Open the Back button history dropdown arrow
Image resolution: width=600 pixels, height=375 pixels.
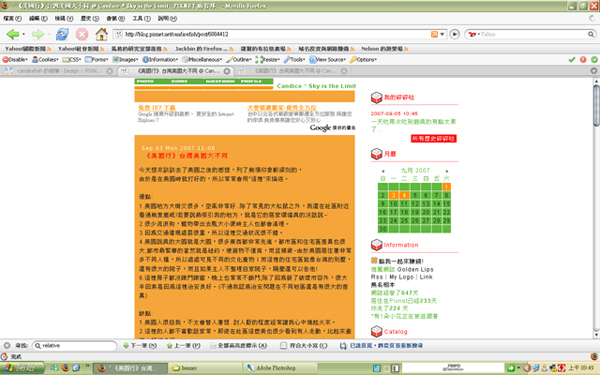coord(24,34)
